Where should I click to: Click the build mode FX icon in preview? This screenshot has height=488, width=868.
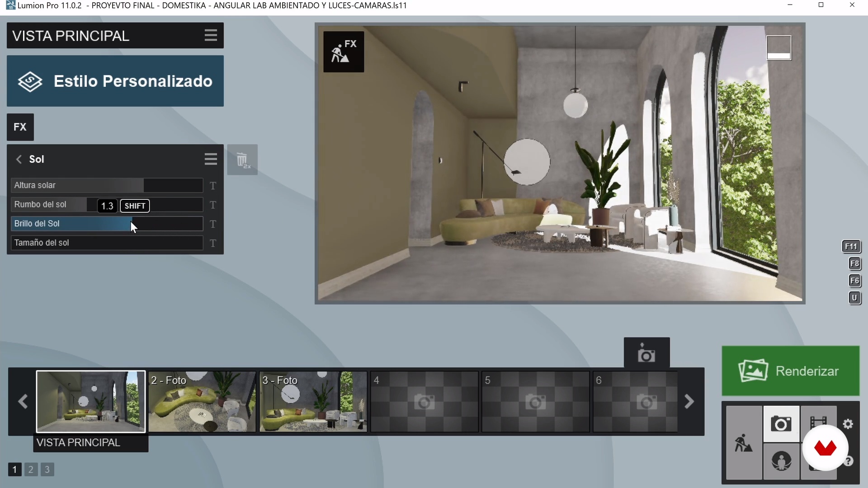(344, 52)
